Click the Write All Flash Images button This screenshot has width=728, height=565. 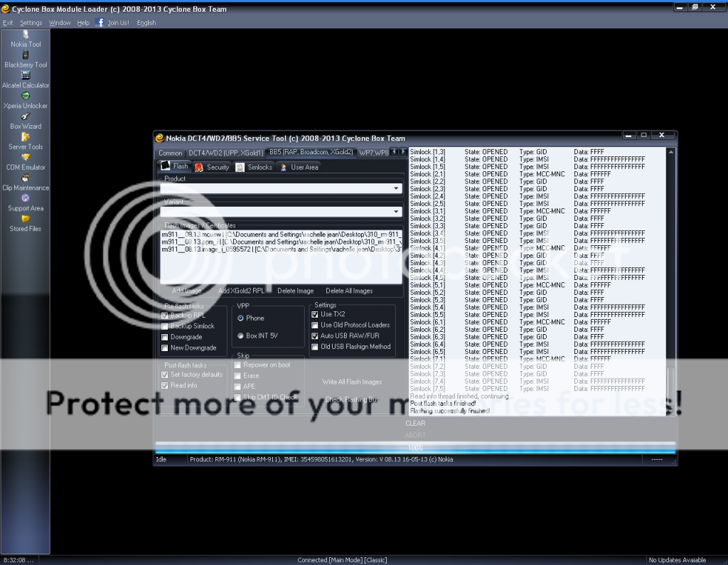point(352,382)
